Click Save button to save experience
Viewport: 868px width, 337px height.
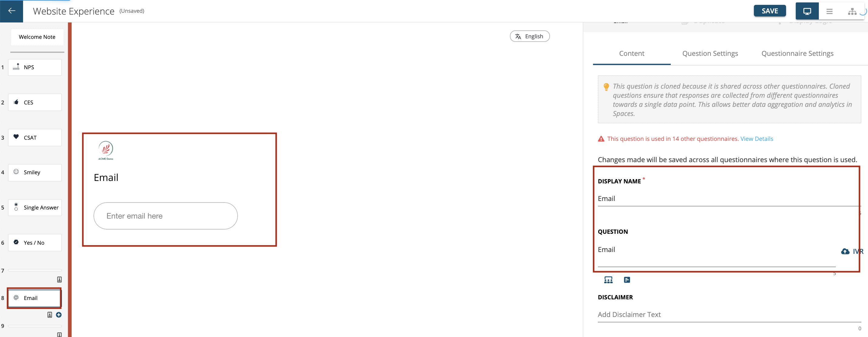point(770,10)
